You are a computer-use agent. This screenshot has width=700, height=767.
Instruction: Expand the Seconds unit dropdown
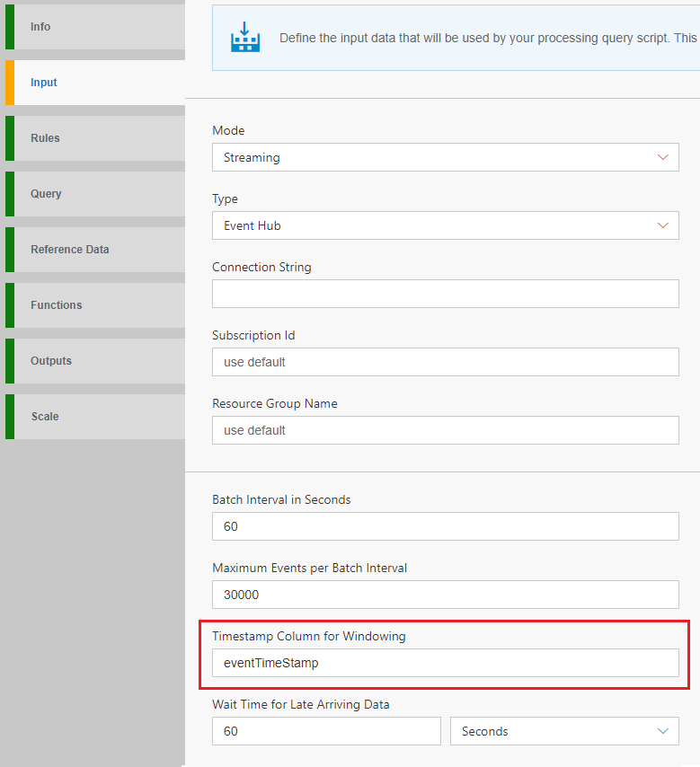tap(563, 731)
